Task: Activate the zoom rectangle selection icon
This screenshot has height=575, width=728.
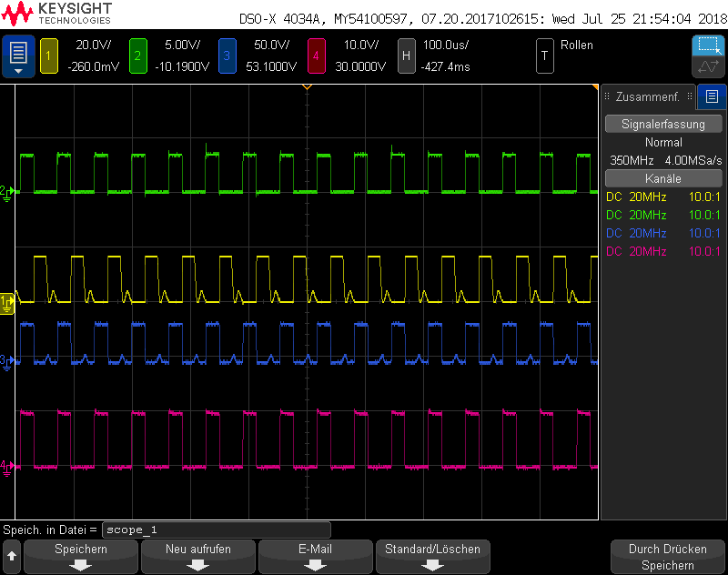Action: 707,46
